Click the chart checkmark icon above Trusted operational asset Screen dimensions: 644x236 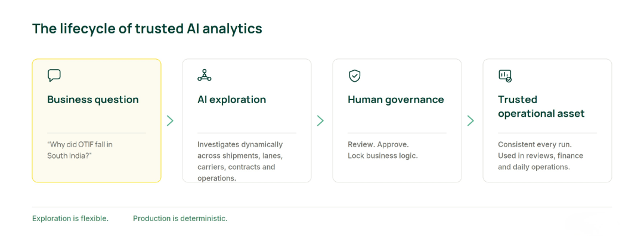505,76
